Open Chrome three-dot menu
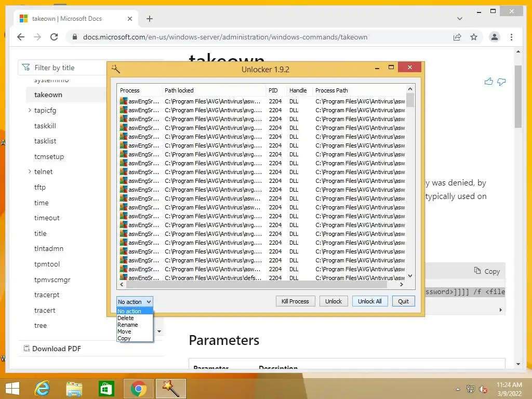This screenshot has width=532, height=399. [511, 37]
